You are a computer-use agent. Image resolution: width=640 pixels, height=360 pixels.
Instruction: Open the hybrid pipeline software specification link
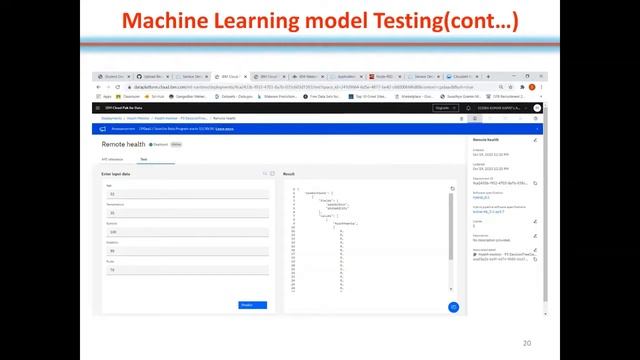tap(489, 212)
